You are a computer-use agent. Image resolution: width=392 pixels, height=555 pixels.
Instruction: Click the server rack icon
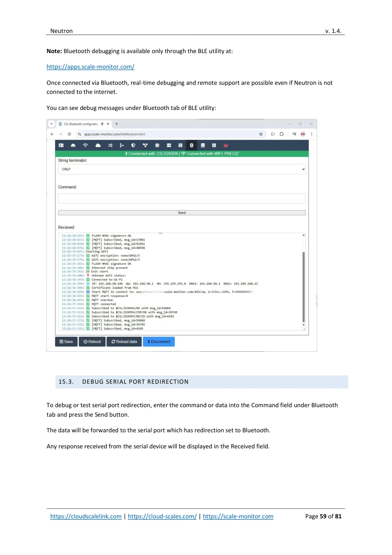pos(169,145)
